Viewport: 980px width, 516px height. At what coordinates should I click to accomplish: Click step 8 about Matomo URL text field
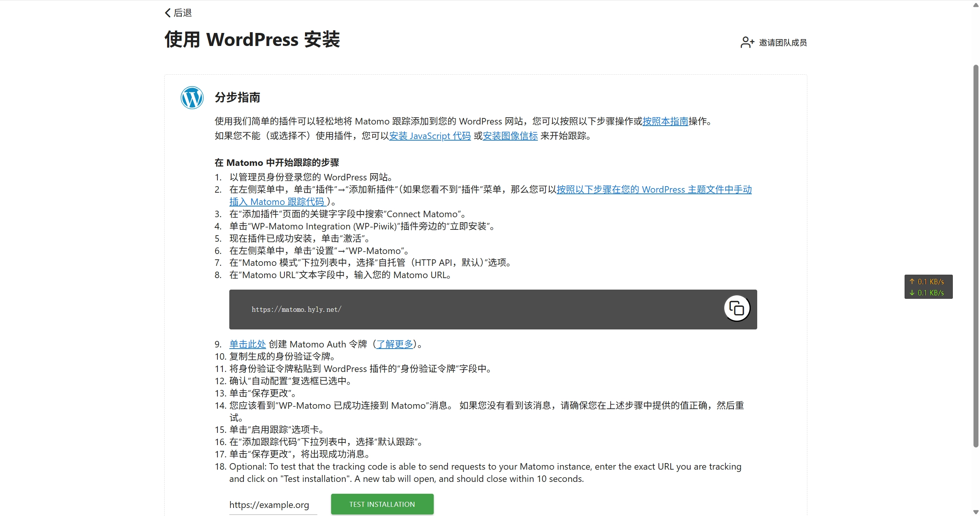pyautogui.click(x=340, y=275)
